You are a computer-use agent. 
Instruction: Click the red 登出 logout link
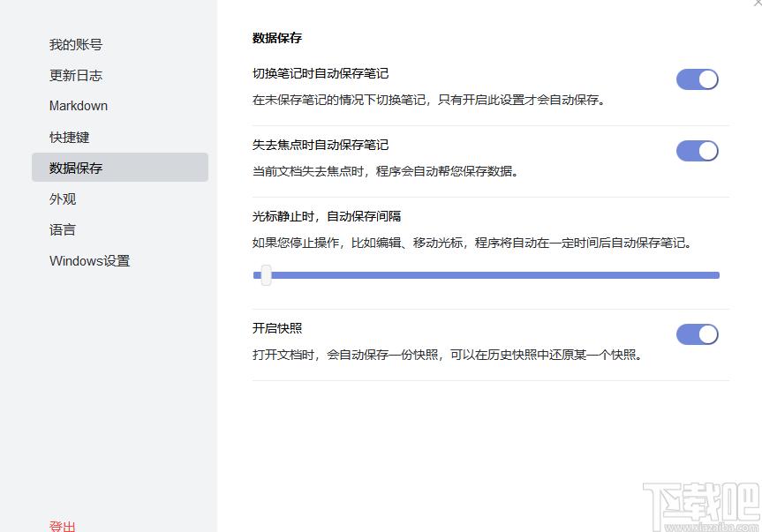(62, 526)
